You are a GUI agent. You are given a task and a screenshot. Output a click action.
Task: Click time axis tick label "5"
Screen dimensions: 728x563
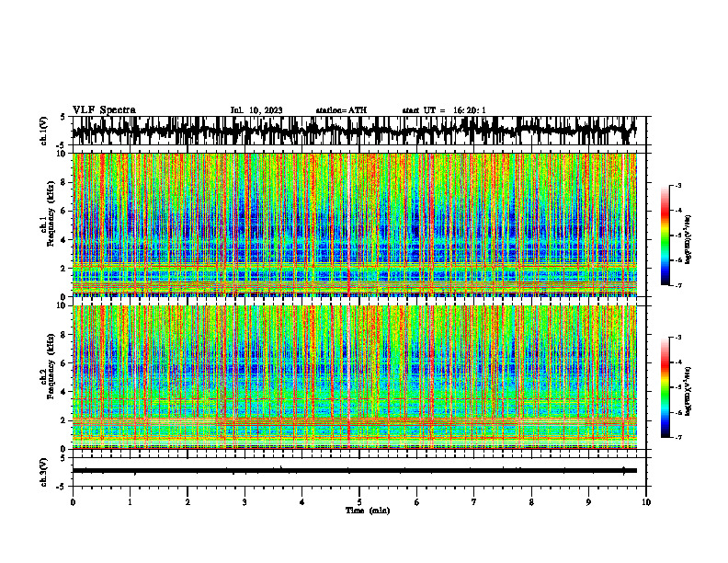(x=359, y=502)
